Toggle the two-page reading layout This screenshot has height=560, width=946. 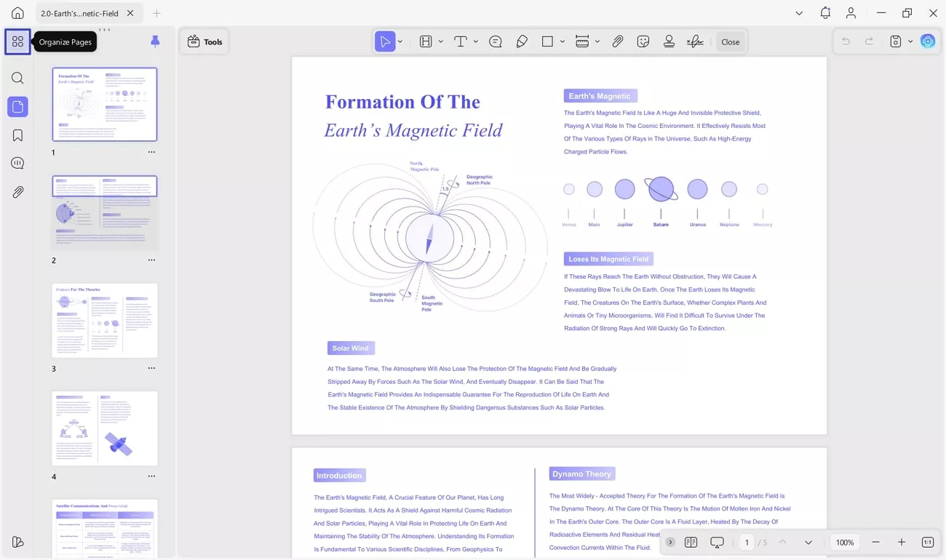coord(691,543)
